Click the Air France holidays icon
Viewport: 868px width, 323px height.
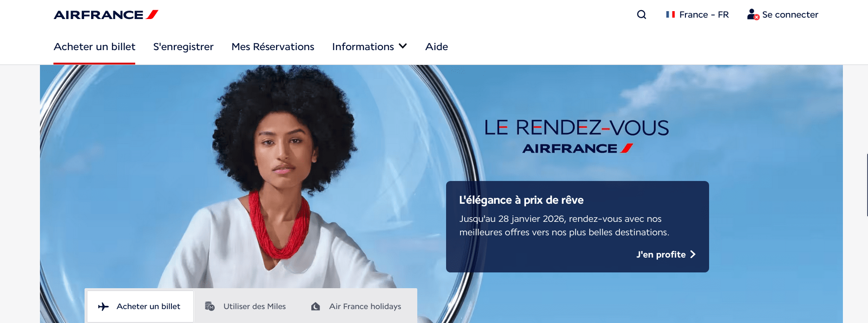(316, 306)
